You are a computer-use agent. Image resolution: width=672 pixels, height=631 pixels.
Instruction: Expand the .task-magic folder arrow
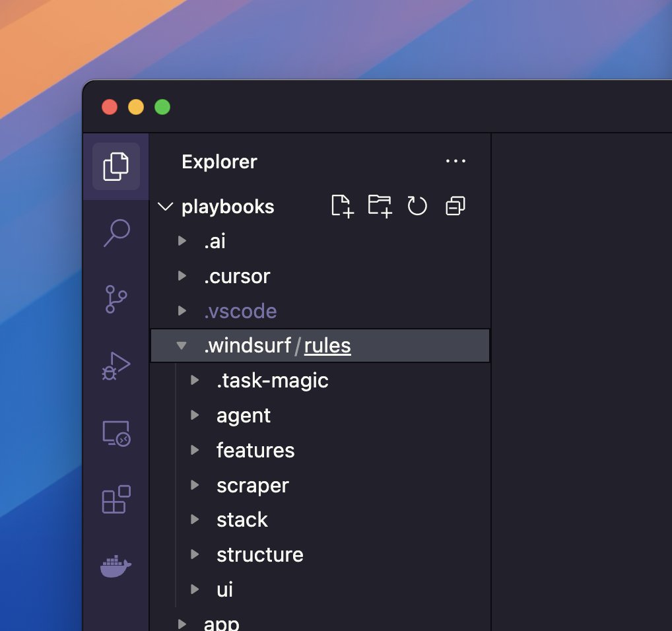point(195,380)
